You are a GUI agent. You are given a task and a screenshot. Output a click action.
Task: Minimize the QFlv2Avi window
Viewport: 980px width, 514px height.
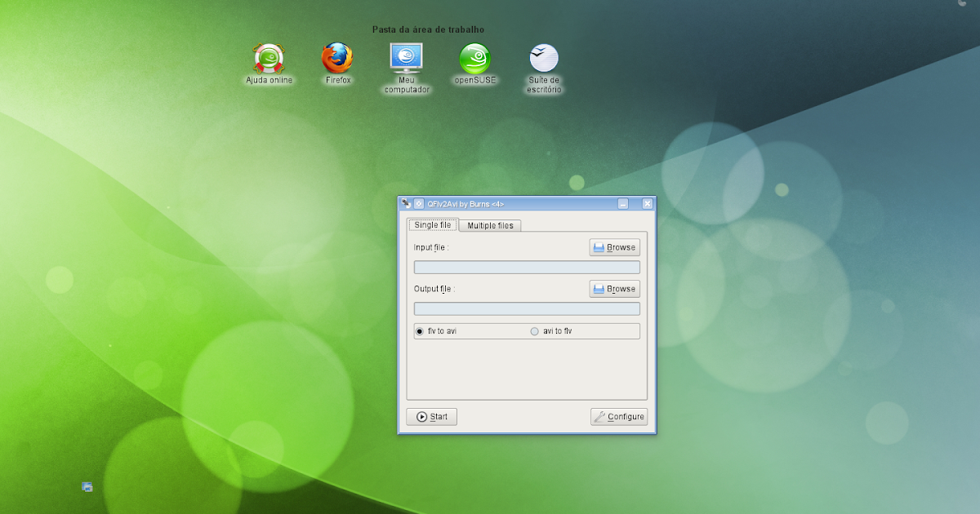point(623,203)
